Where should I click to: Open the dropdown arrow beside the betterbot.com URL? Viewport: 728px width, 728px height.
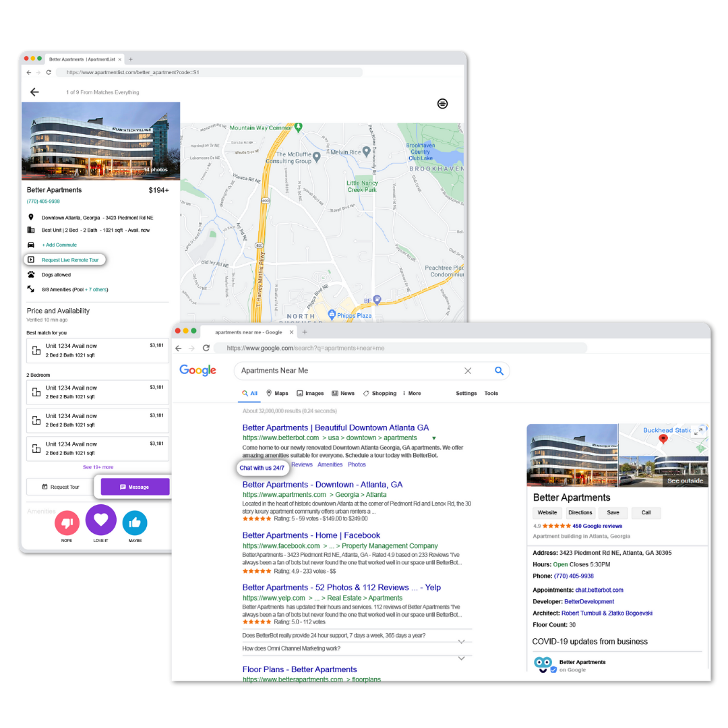pos(434,438)
